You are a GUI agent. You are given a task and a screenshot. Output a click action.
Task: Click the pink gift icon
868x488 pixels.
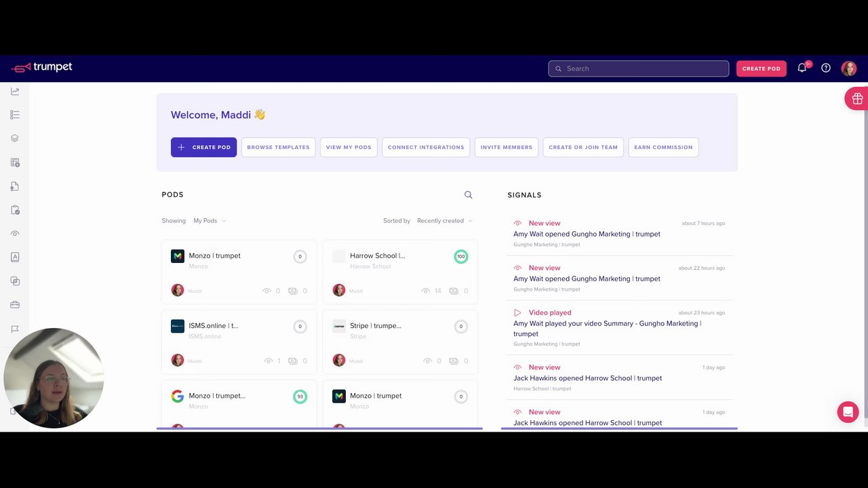tap(856, 99)
